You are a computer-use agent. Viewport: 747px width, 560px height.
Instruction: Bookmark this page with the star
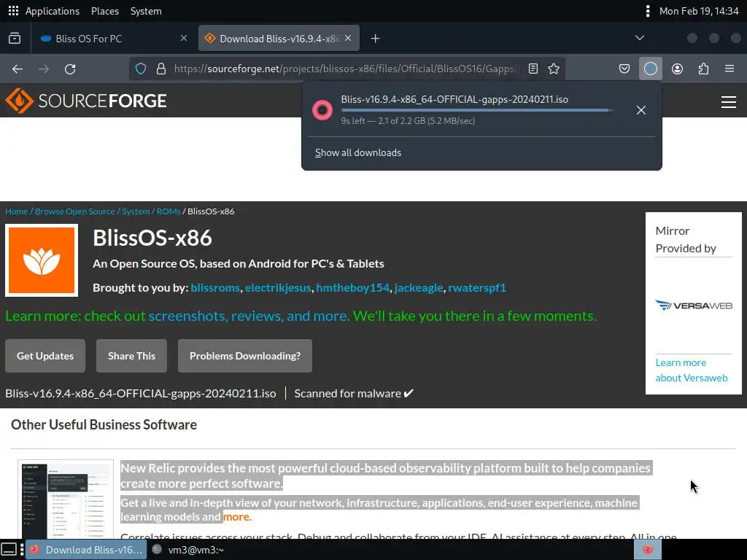pos(554,69)
